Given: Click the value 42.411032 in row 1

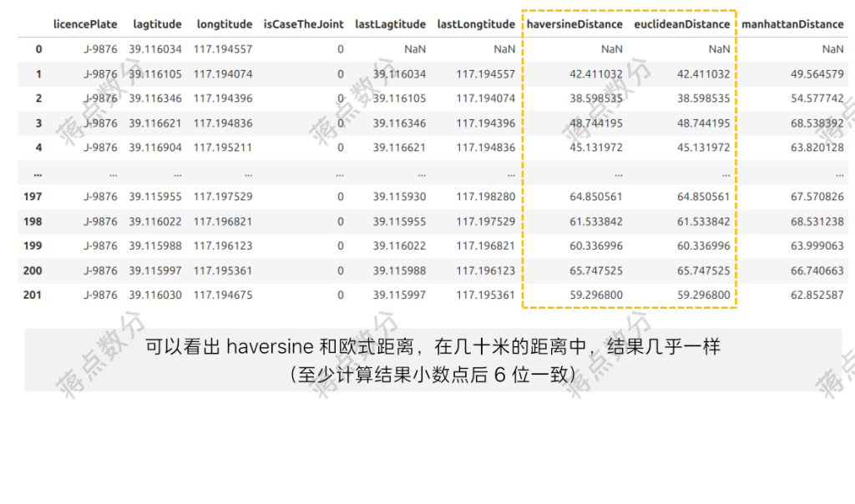Looking at the screenshot, I should [595, 73].
